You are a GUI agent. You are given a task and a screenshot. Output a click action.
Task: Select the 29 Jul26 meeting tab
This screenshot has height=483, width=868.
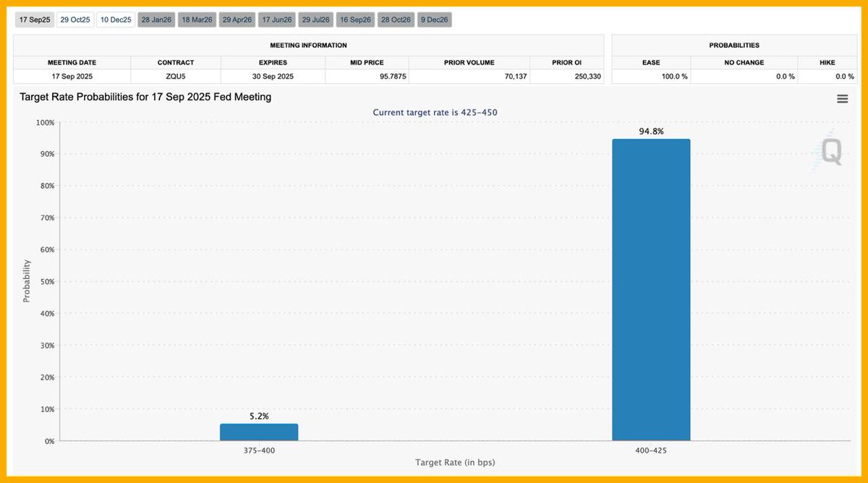point(315,20)
